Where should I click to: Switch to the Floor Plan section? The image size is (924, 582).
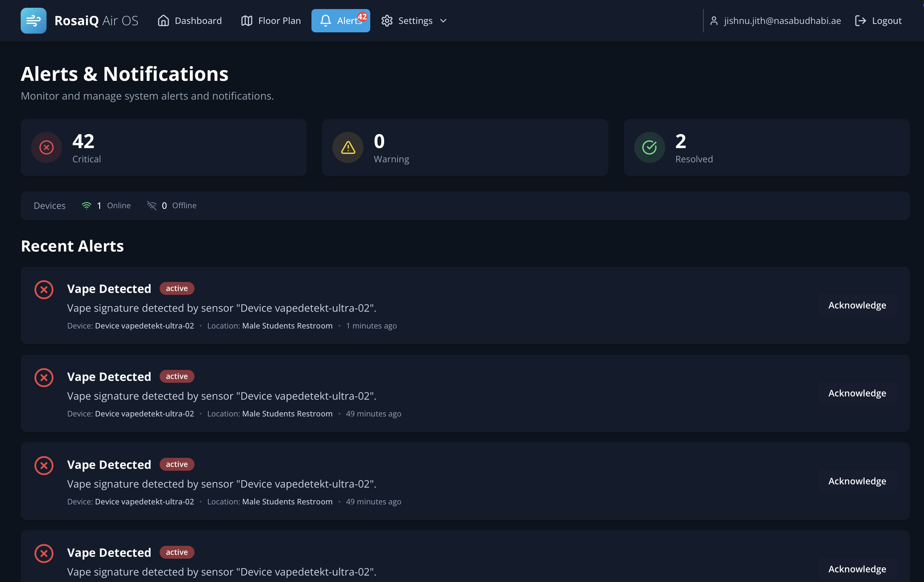270,20
